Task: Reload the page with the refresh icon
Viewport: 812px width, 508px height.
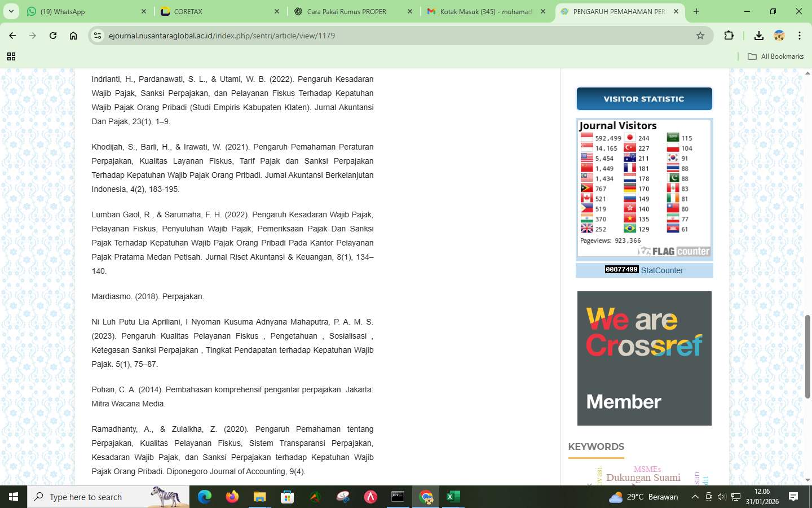Action: tap(53, 36)
